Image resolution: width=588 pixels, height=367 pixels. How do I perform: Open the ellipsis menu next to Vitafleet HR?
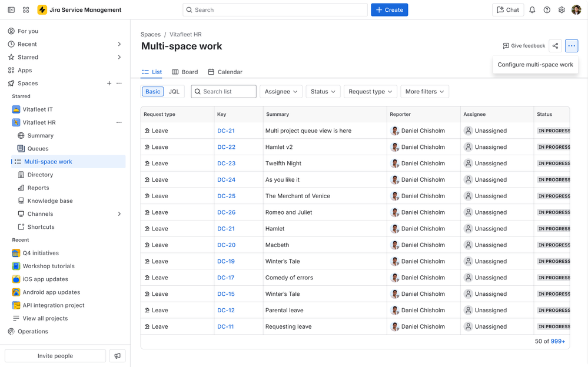pyautogui.click(x=119, y=122)
